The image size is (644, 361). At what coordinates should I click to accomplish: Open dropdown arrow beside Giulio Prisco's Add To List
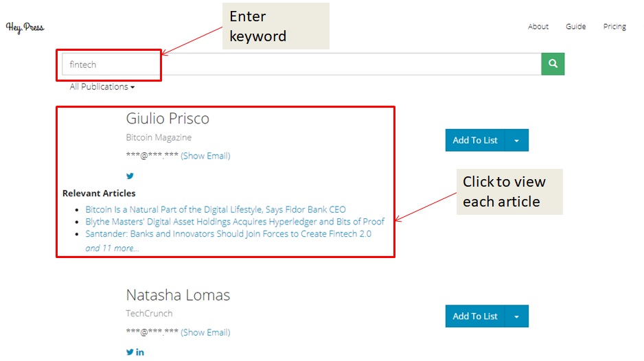coord(516,140)
